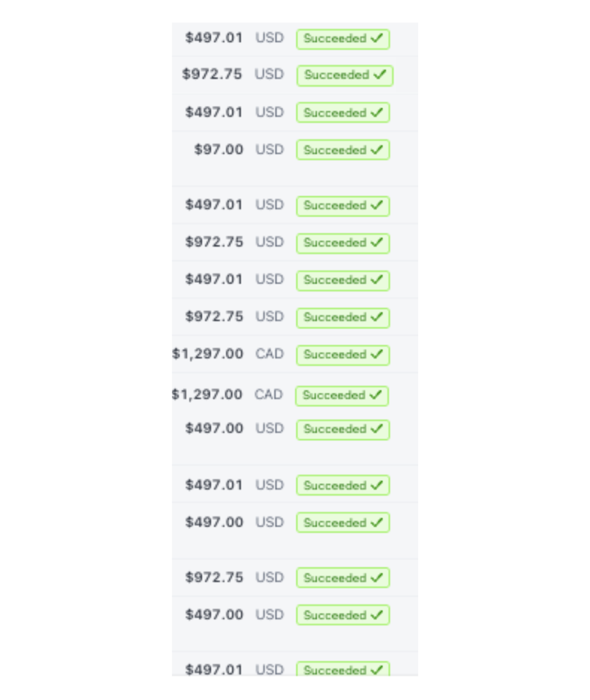Click the CAD label on the first $1,297.00 row
The width and height of the screenshot is (590, 700).
269,354
